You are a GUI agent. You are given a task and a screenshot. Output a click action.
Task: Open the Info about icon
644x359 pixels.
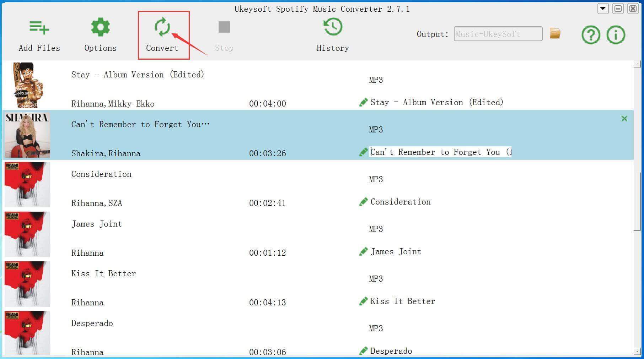616,35
